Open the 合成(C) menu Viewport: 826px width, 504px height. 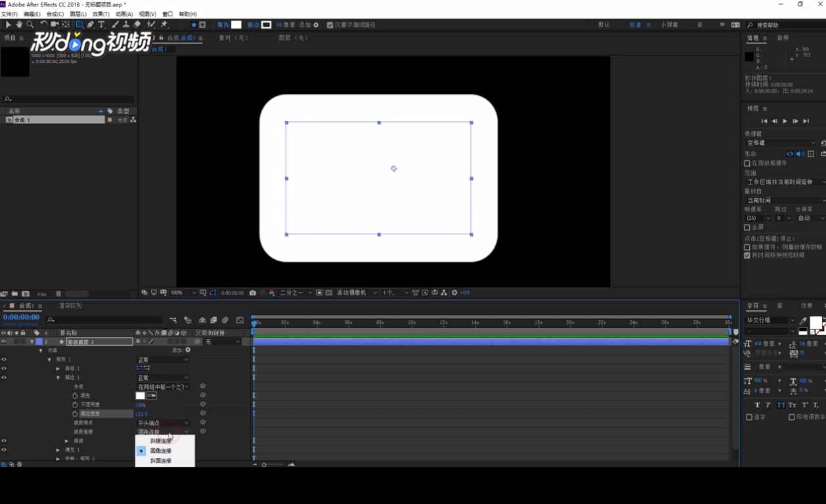coord(55,14)
